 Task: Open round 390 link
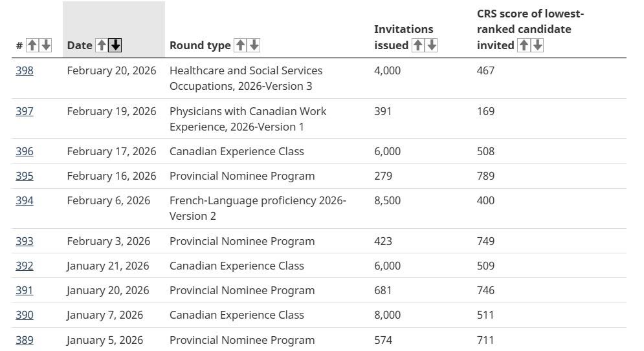24,315
